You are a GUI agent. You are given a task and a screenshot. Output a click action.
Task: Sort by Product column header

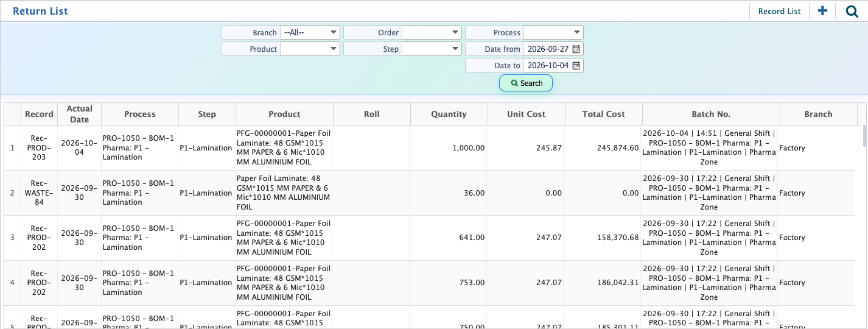point(284,114)
